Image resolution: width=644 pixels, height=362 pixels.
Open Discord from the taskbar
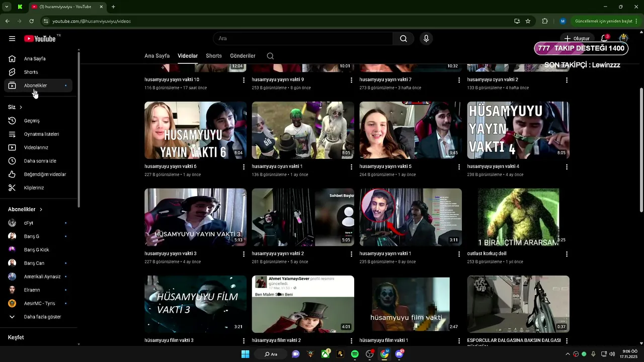(399, 354)
